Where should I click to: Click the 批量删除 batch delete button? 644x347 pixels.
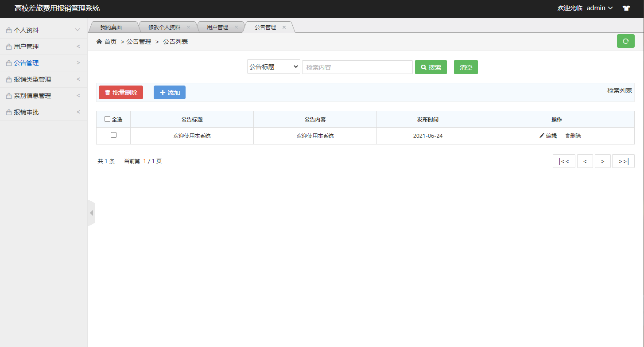(120, 92)
